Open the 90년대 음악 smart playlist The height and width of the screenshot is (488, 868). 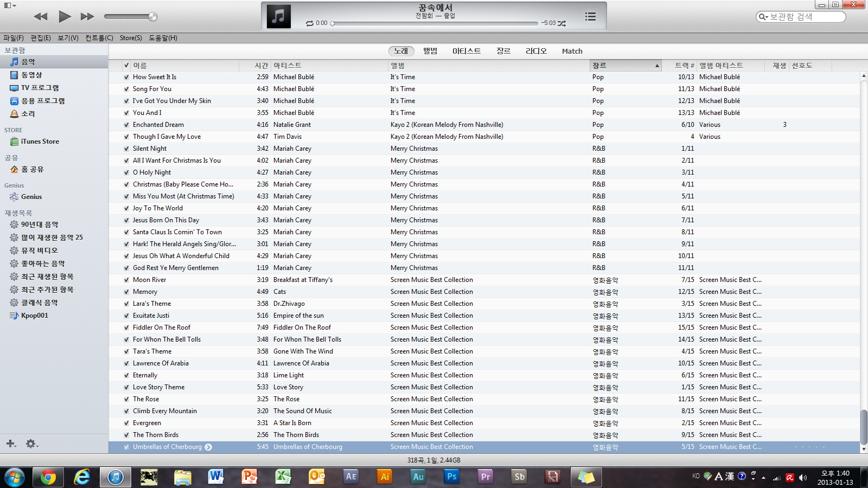(x=54, y=224)
